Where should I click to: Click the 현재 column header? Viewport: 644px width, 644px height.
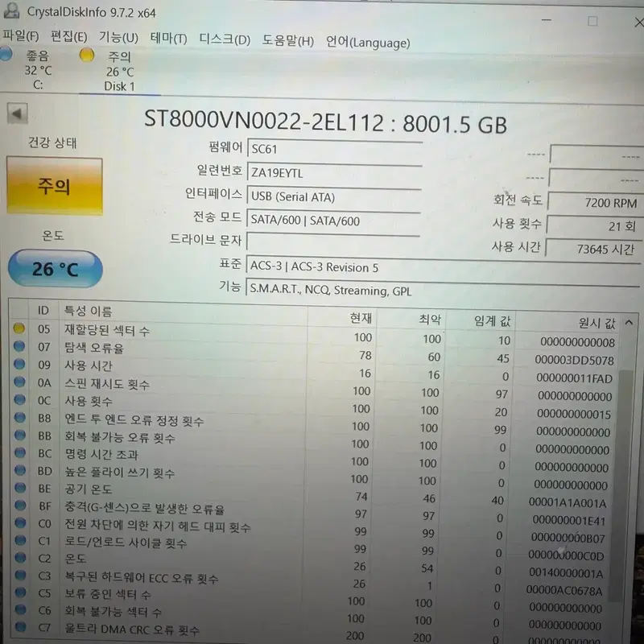coord(342,317)
